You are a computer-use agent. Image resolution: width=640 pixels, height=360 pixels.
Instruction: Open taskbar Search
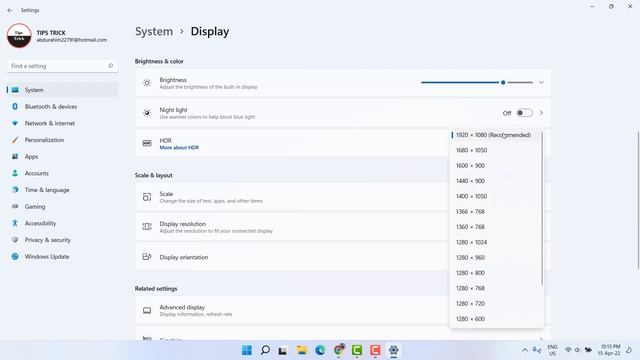pos(265,350)
